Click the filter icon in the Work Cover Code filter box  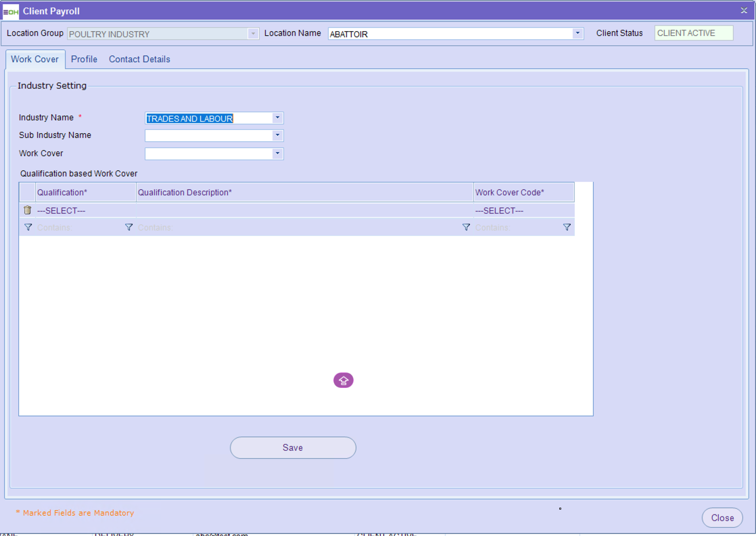coord(567,228)
